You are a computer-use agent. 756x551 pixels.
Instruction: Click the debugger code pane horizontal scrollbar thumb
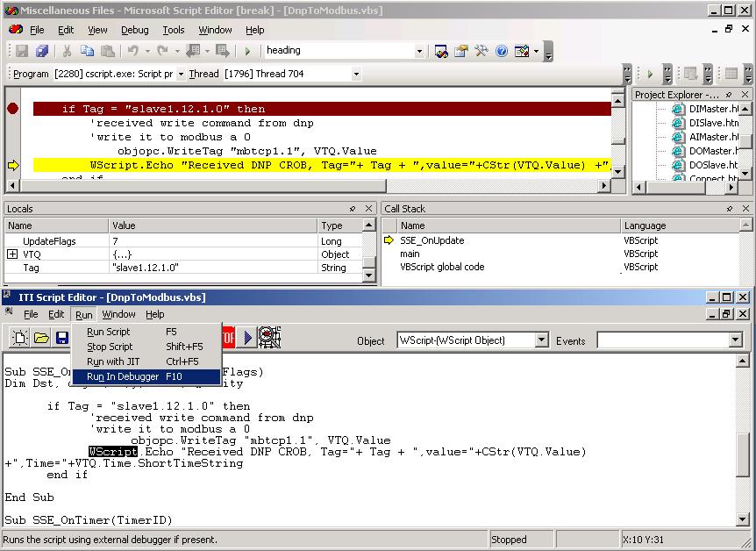(203, 186)
